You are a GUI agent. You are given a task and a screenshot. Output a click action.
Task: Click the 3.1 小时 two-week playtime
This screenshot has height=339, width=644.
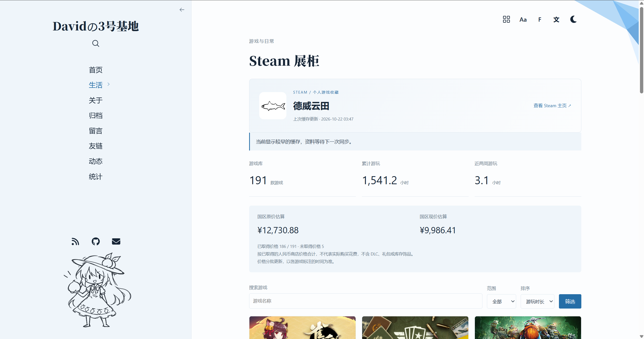[x=487, y=180]
